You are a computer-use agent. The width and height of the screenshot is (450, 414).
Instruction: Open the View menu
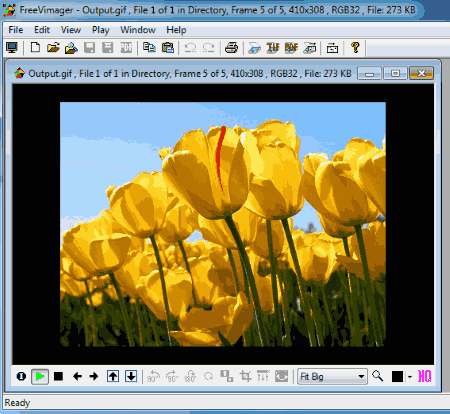[x=71, y=30]
